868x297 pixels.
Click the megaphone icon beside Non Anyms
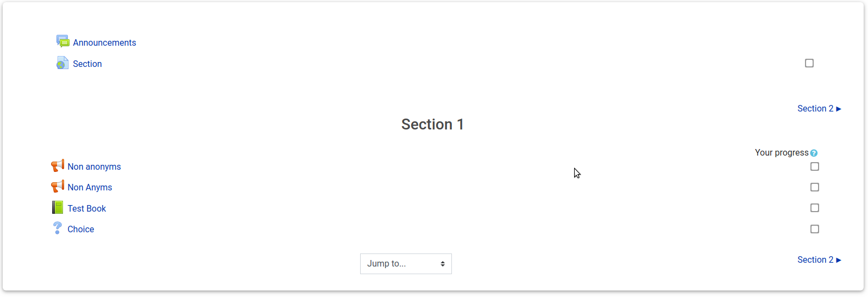pyautogui.click(x=58, y=187)
